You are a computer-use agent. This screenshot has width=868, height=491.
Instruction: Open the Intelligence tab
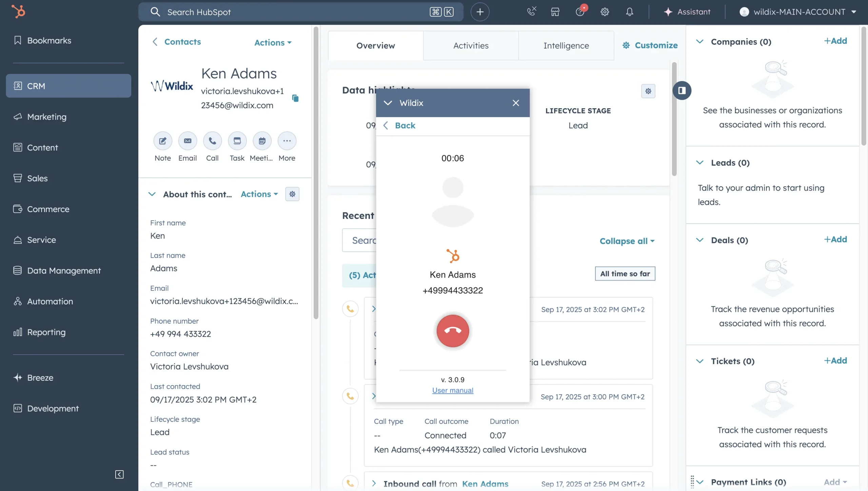coord(566,45)
